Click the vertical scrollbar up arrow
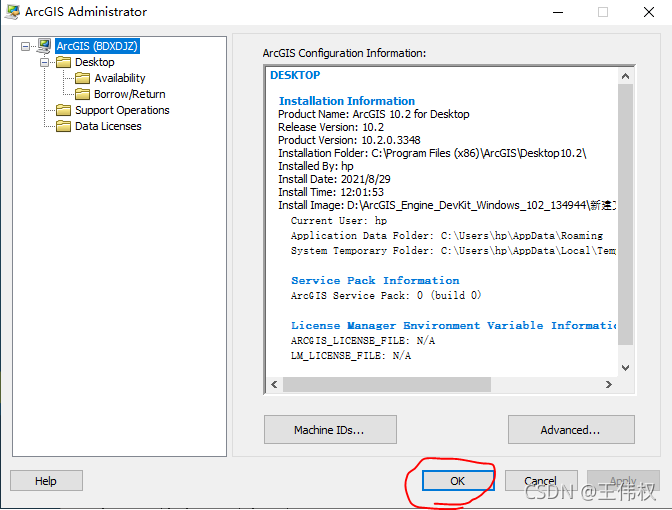 tap(626, 76)
